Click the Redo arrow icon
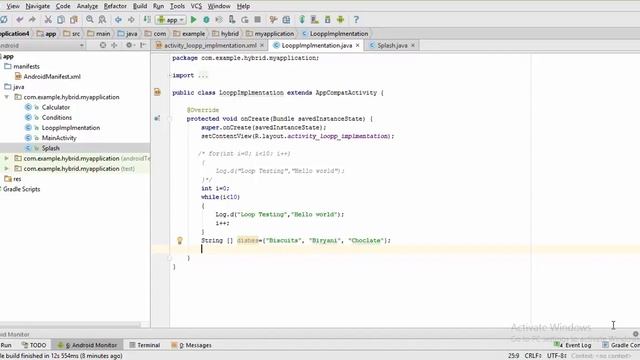 point(32,20)
